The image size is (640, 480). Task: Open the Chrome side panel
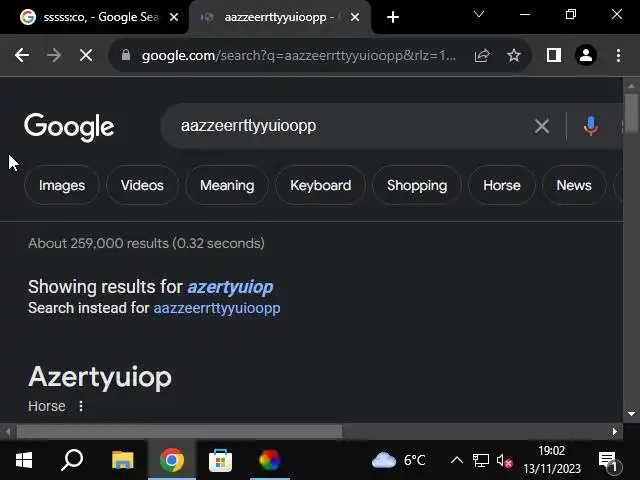553,55
